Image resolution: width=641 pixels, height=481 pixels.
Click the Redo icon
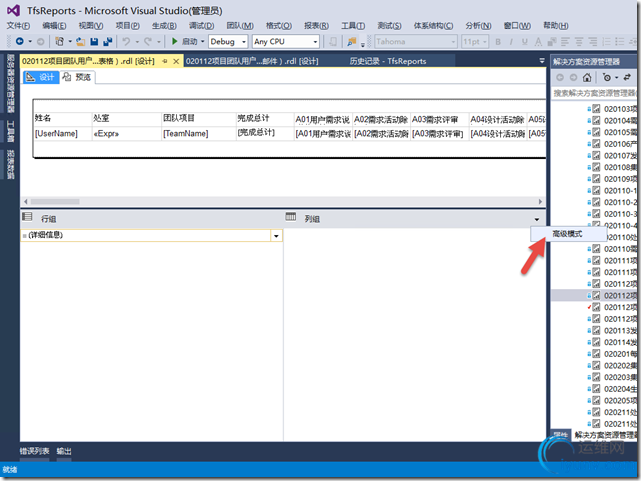coord(148,41)
